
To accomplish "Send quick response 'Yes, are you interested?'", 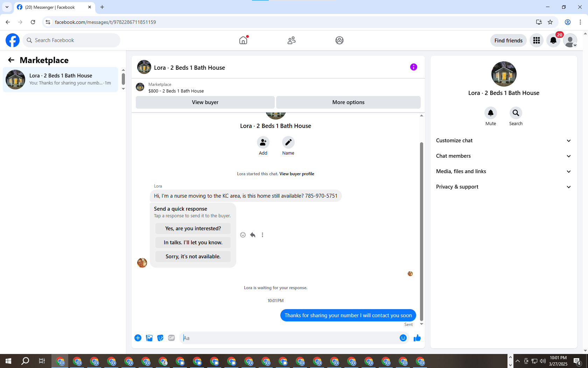I will (193, 229).
